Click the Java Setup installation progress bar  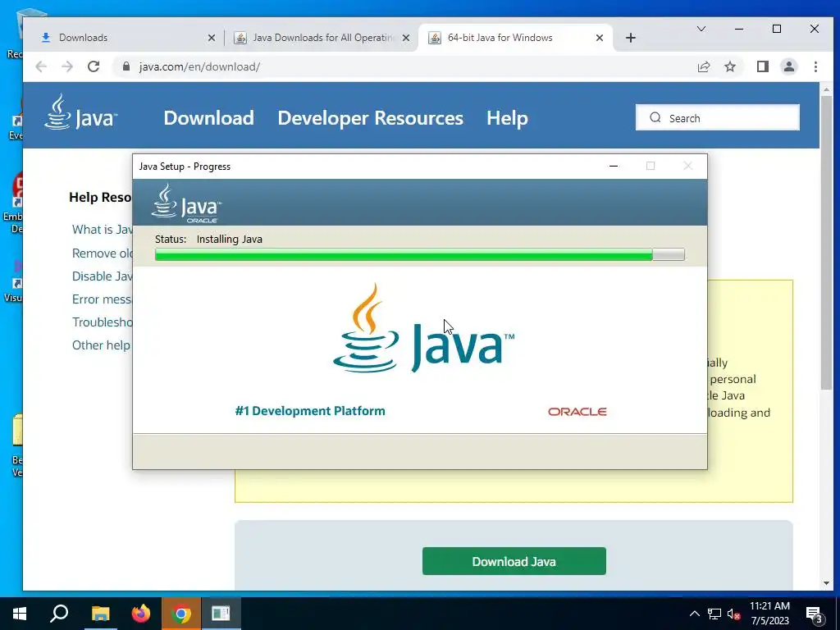click(419, 254)
